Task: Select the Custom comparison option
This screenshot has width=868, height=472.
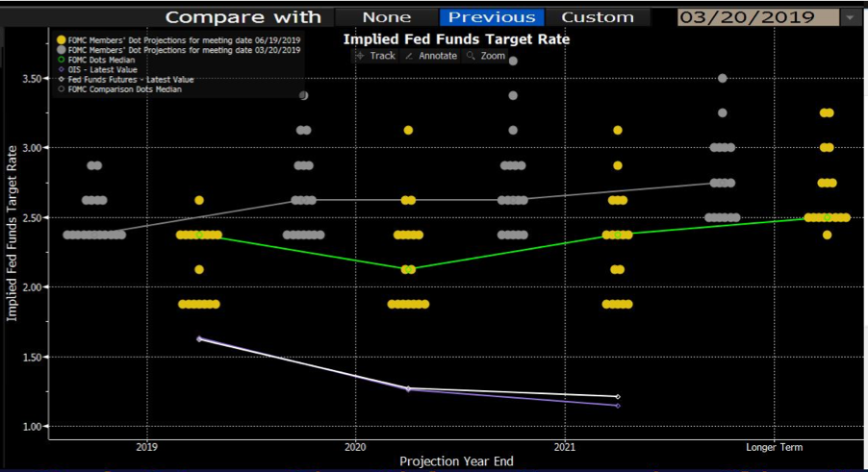Action: (x=598, y=17)
